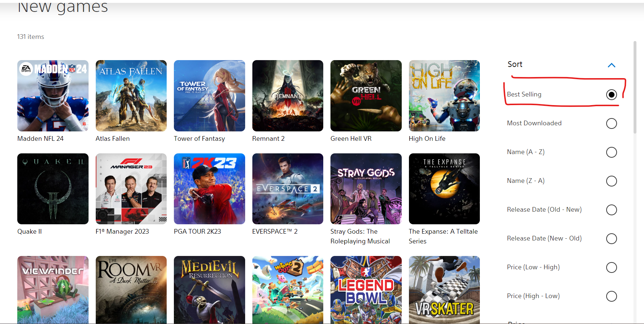644x324 pixels.
Task: Open the Legend Bowl cover
Action: coord(366,290)
